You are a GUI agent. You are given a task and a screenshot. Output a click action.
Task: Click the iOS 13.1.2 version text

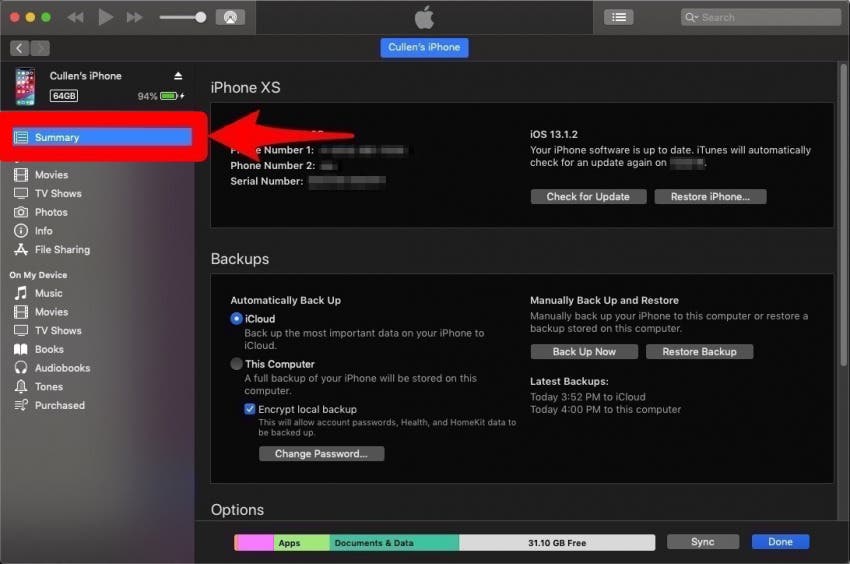click(553, 134)
